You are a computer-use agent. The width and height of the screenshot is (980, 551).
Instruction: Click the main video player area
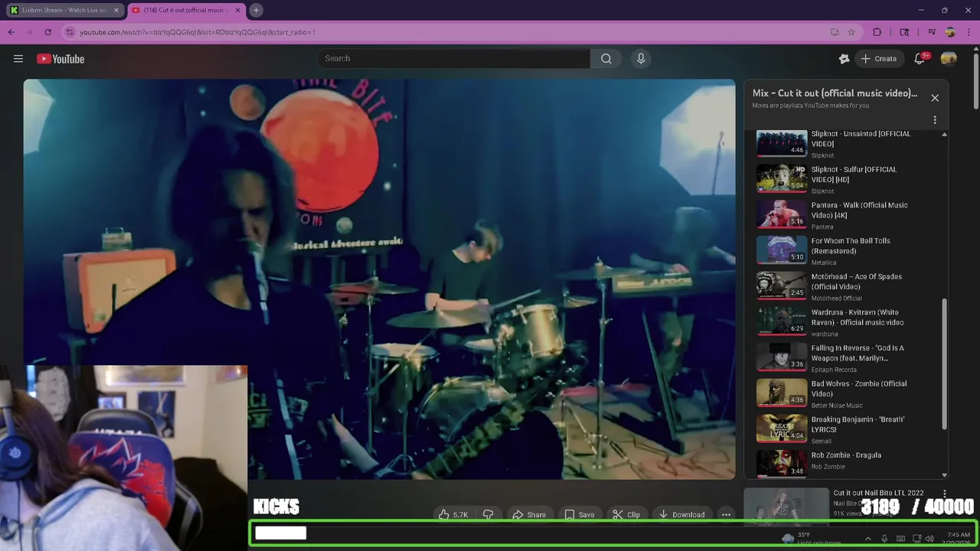coord(379,279)
